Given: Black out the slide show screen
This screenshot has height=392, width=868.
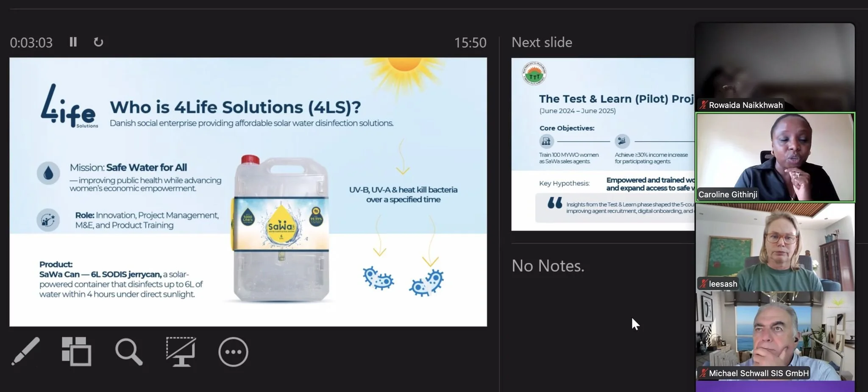Looking at the screenshot, I should pos(181,351).
